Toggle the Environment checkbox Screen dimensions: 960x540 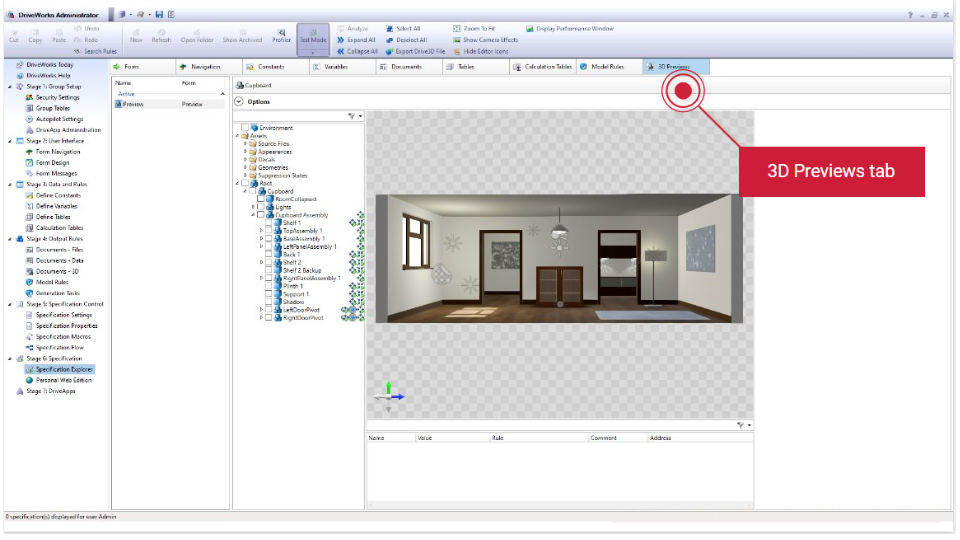pyautogui.click(x=246, y=128)
